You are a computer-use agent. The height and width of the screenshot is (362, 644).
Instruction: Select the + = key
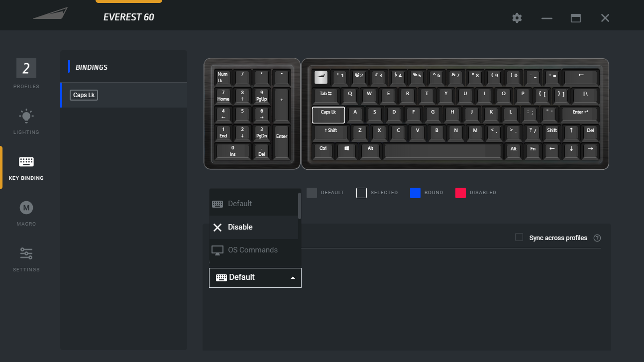coord(552,77)
